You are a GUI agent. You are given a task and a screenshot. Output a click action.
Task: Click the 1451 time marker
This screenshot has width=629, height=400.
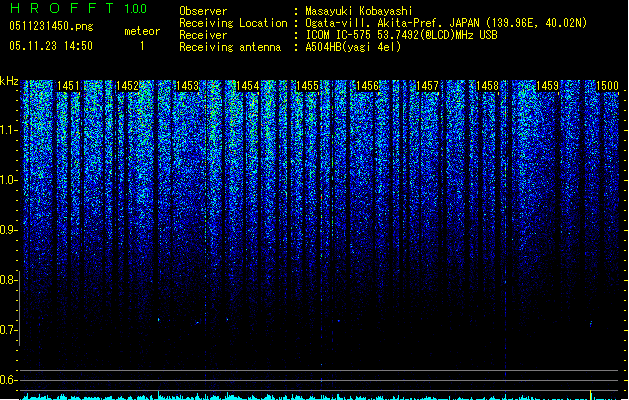[68, 86]
